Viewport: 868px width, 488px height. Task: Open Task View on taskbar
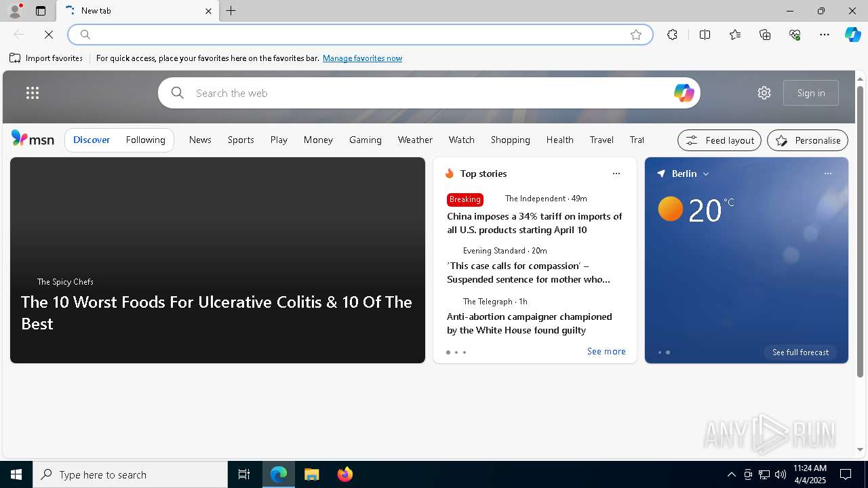(x=244, y=474)
